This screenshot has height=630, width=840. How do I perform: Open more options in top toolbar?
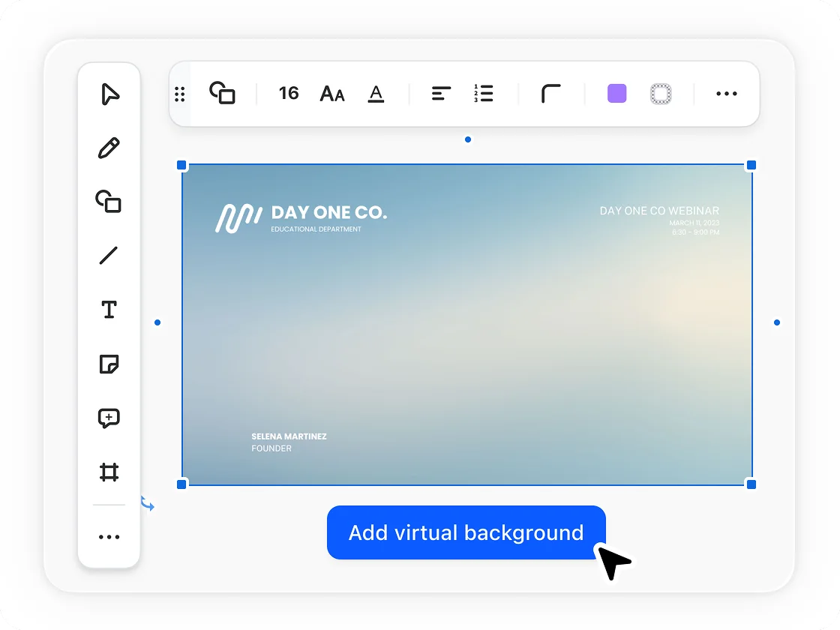727,94
